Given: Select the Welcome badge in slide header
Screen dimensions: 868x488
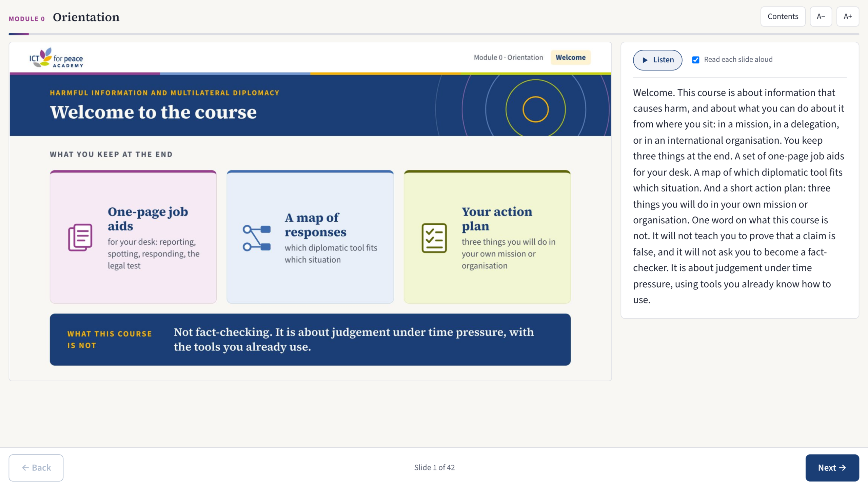Looking at the screenshot, I should pyautogui.click(x=570, y=57).
